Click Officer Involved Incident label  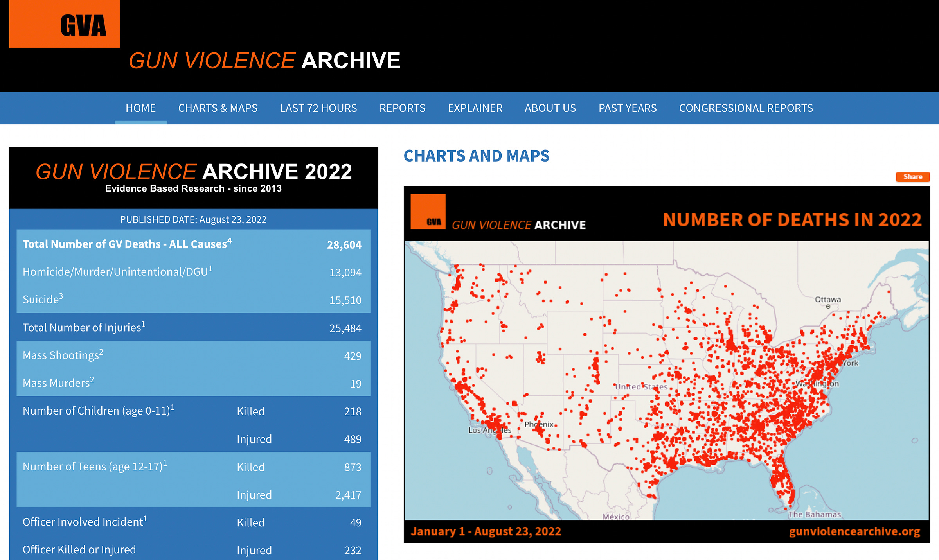tap(85, 521)
